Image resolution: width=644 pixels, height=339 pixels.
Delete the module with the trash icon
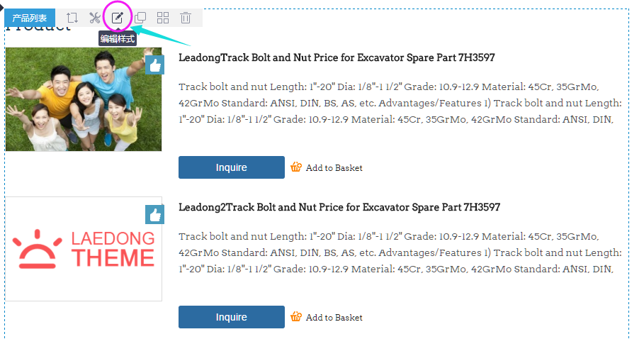tap(185, 18)
